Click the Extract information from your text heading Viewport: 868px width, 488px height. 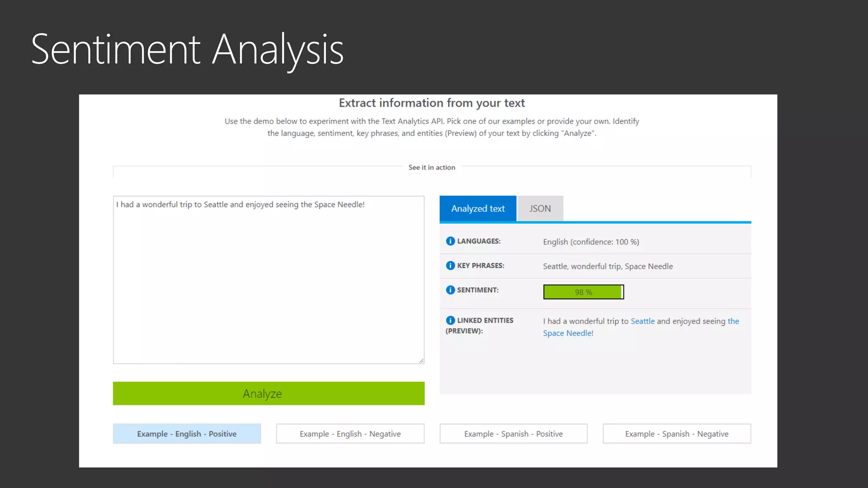click(431, 103)
